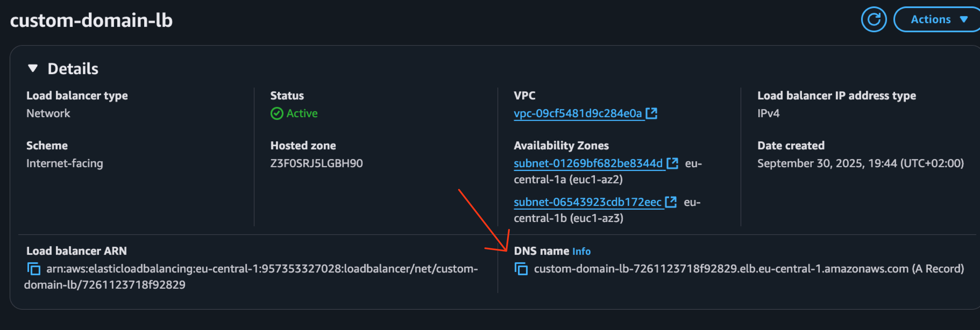Open the vpc-09cf5481d9c284e0a link

click(x=578, y=113)
